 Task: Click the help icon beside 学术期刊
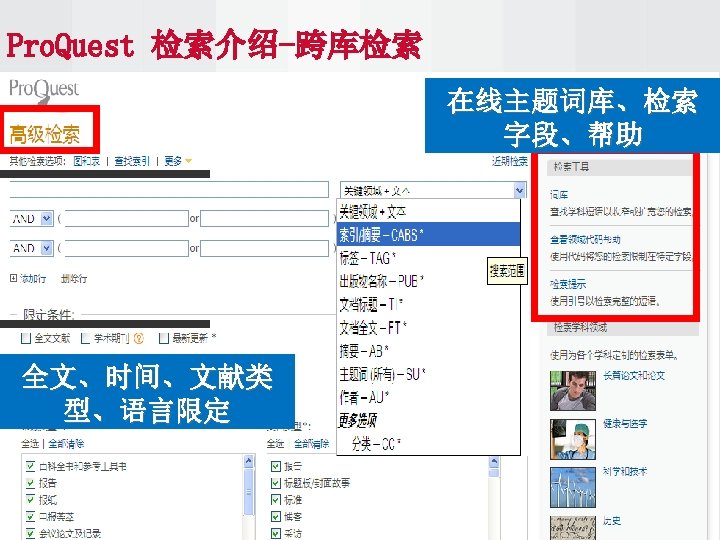[x=139, y=339]
